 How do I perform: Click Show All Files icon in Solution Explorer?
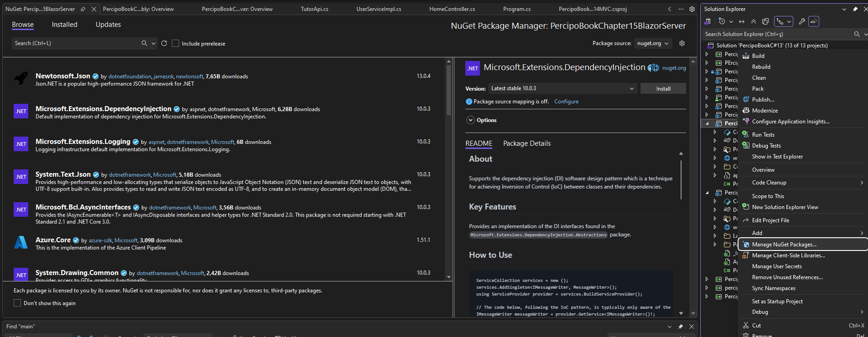click(x=765, y=21)
